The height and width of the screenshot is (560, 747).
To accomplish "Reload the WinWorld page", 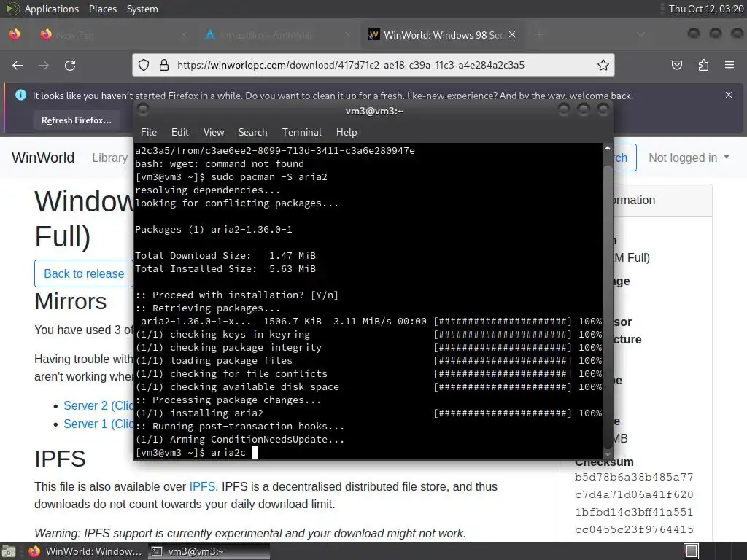I will tap(70, 65).
